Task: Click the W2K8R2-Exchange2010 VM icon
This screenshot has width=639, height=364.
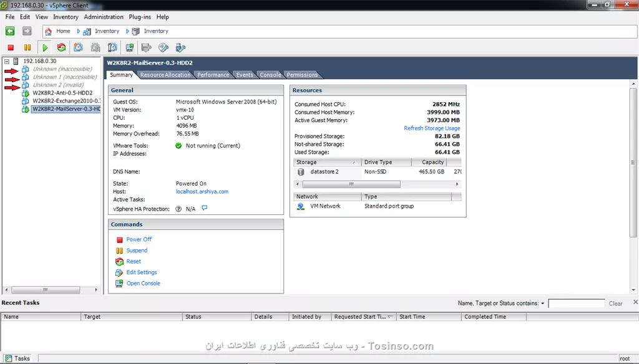Action: tap(25, 100)
